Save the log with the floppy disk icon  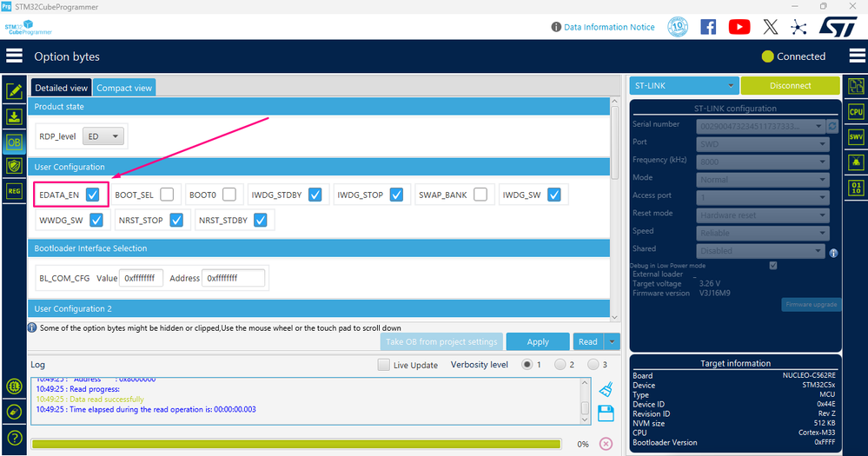tap(606, 413)
